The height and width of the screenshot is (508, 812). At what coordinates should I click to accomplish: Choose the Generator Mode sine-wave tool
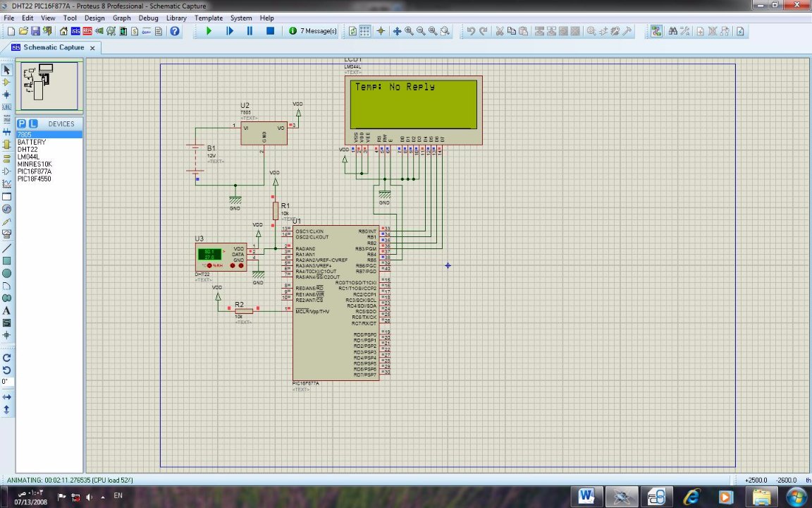7,209
